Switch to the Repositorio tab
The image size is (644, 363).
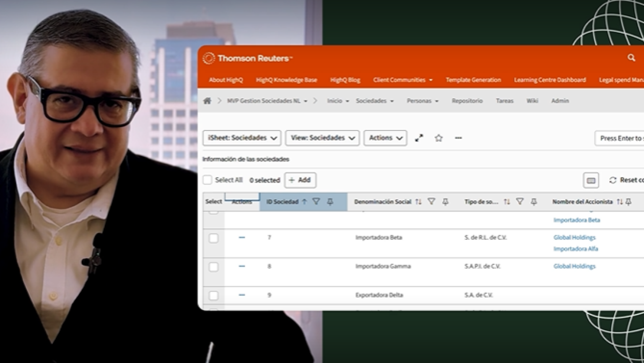point(467,101)
